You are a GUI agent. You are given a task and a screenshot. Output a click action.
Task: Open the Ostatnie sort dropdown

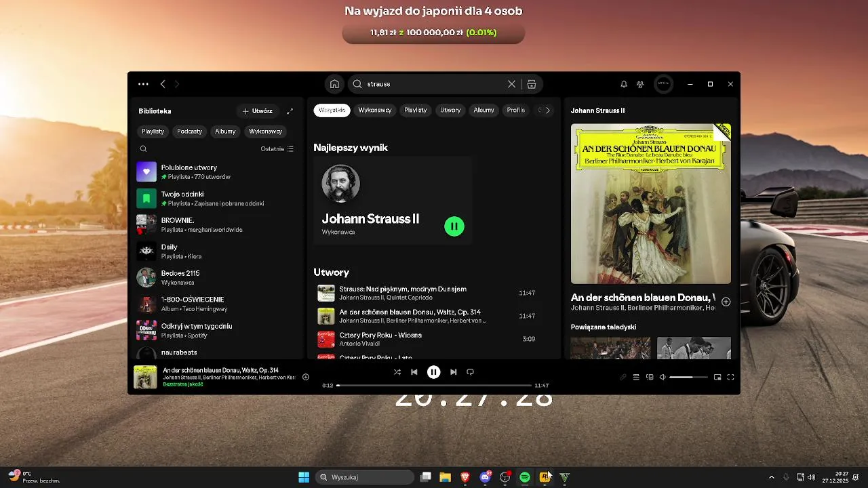pyautogui.click(x=277, y=149)
